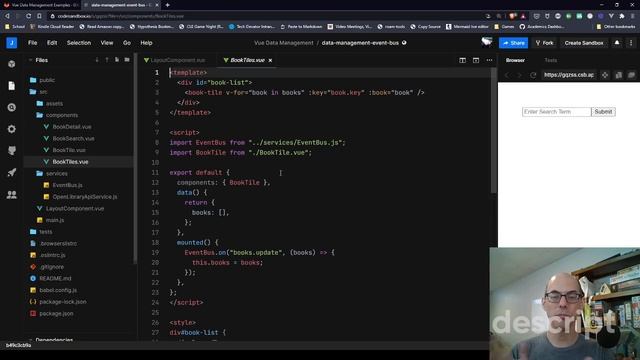Screen dimensions: 640x360
Task: Collapse the Files section chevron
Action: [30, 60]
